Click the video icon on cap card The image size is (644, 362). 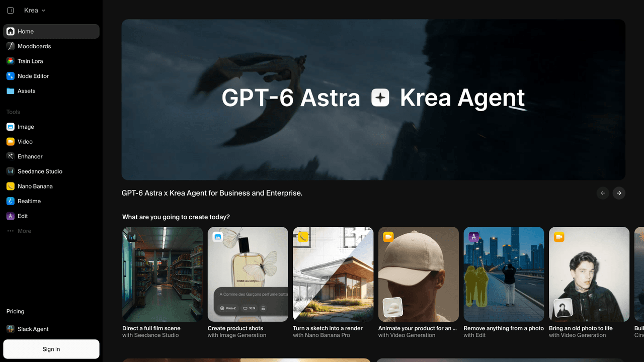[388, 237]
